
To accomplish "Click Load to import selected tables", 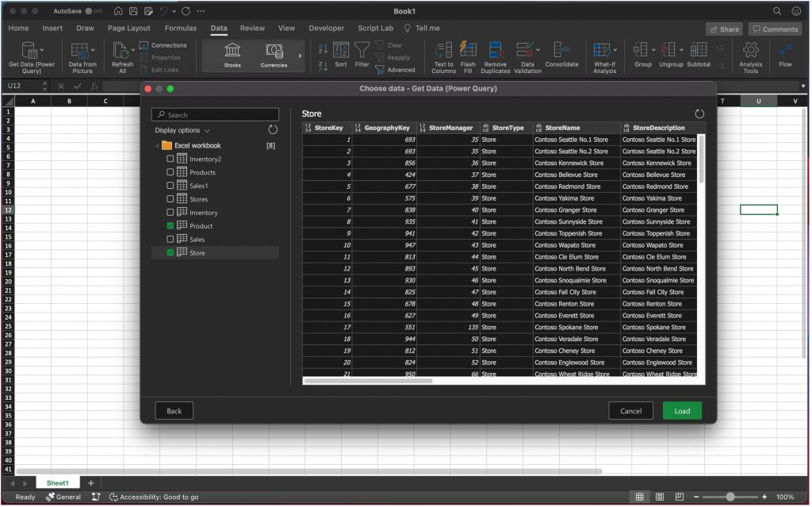I will (x=682, y=411).
